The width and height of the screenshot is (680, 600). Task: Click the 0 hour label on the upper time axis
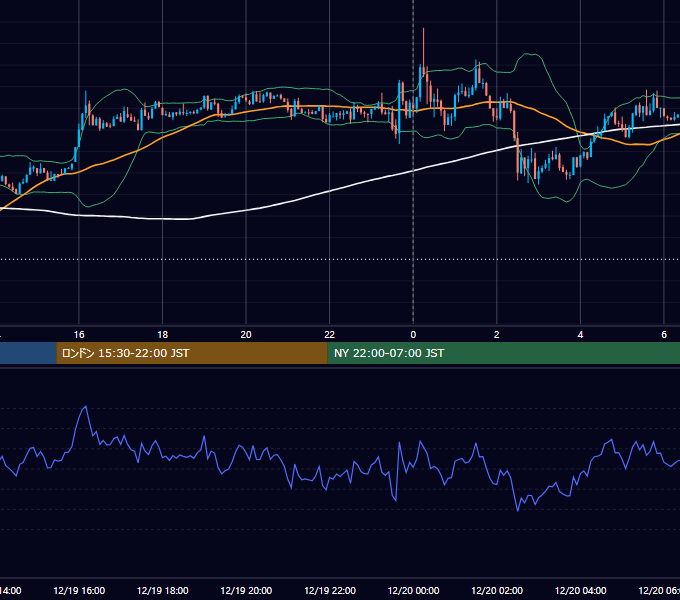413,335
